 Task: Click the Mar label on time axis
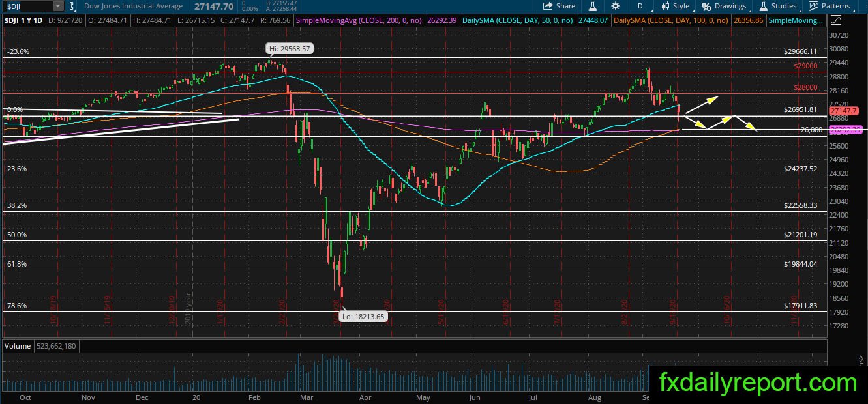point(307,396)
